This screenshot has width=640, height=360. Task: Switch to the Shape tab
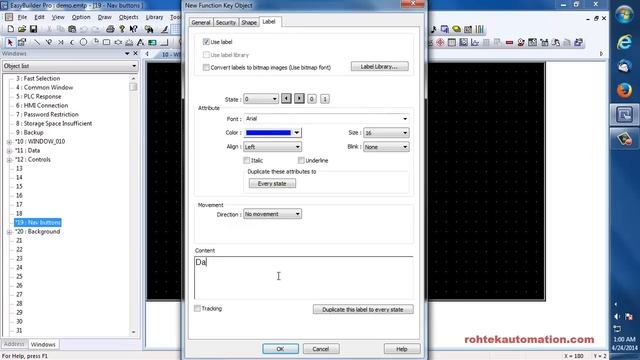pos(249,22)
